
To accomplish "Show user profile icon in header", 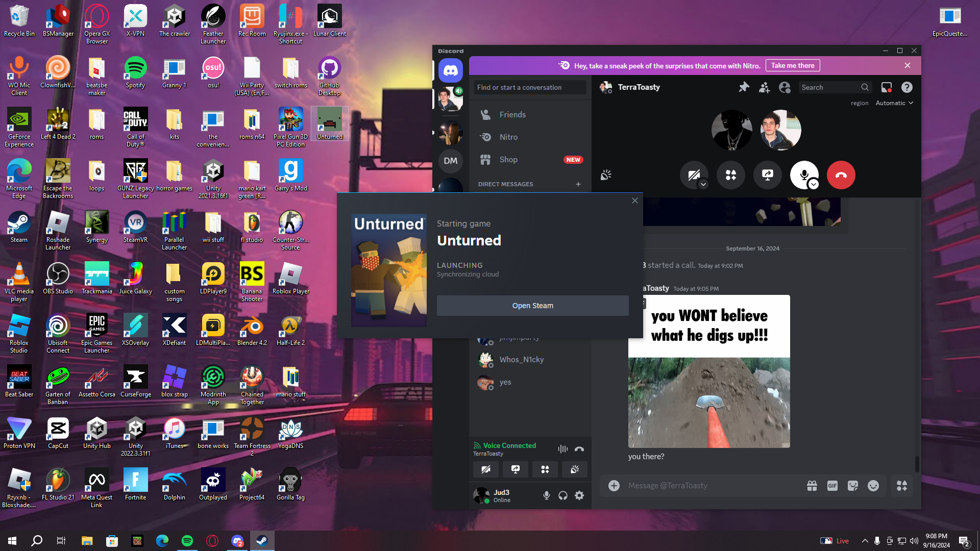I will coord(785,87).
